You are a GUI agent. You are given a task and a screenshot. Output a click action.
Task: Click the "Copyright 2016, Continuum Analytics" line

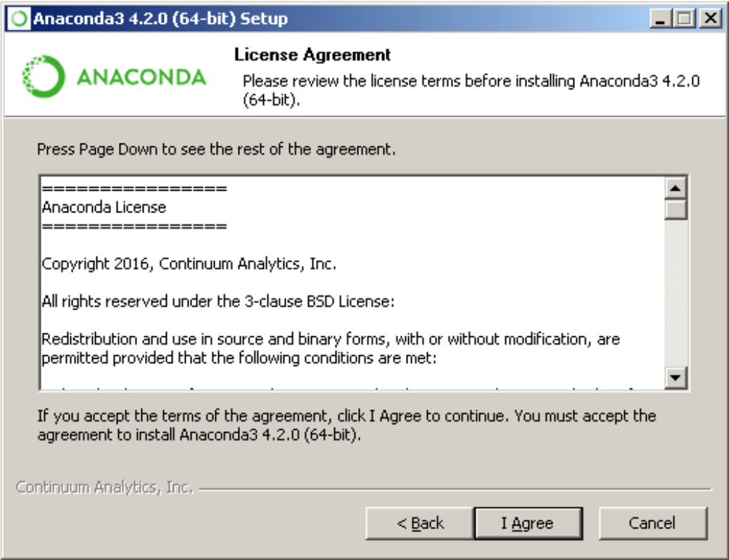(189, 265)
